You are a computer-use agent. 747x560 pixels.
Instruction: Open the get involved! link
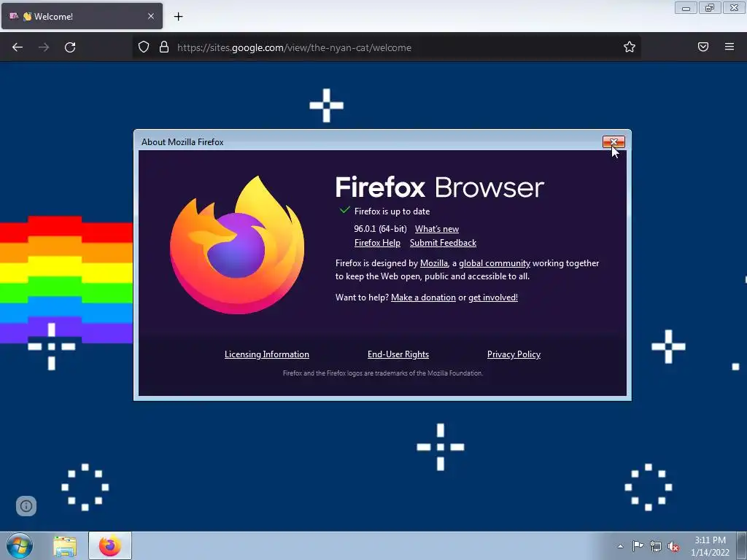492,297
